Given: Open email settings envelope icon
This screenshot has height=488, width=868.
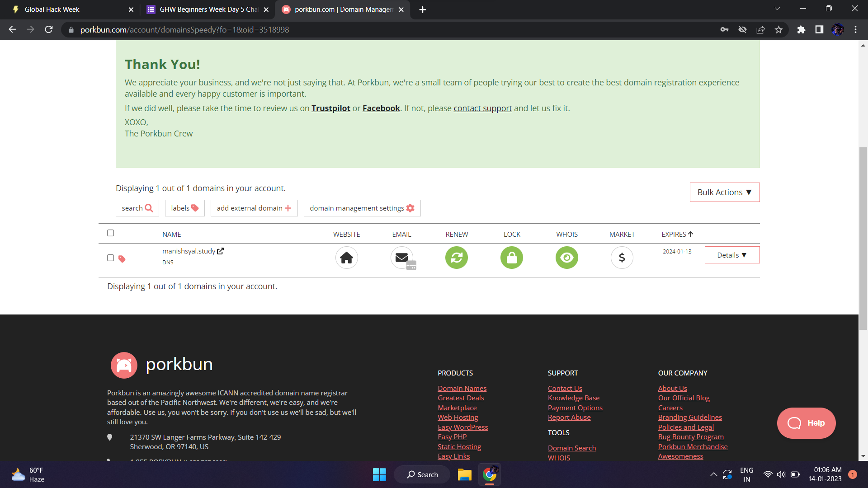Looking at the screenshot, I should click(401, 258).
